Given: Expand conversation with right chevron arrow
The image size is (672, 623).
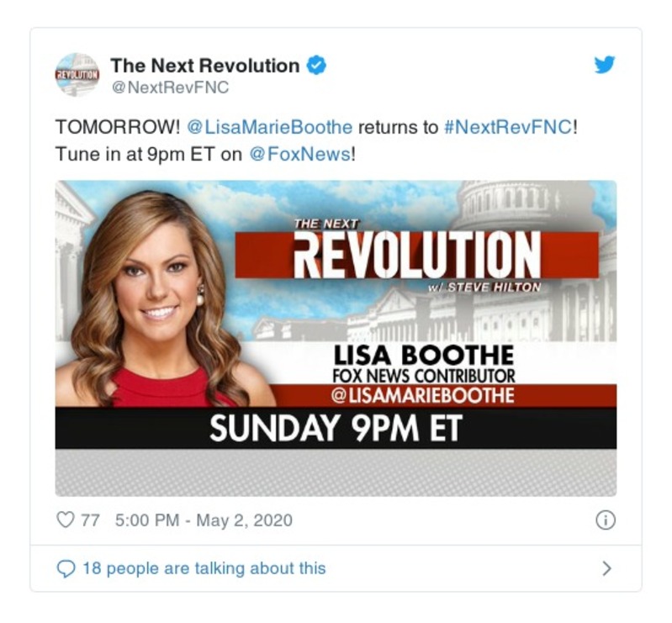Looking at the screenshot, I should (x=606, y=568).
